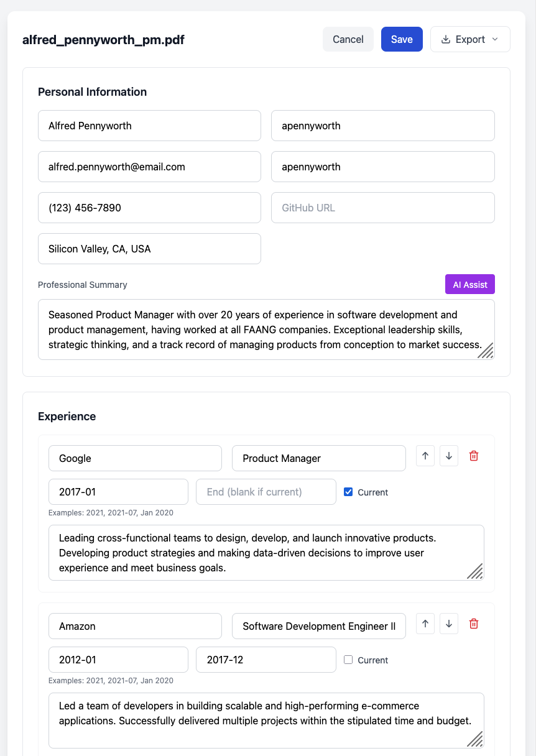This screenshot has height=756, width=536.
Task: Cancel editing the resume
Action: coord(348,39)
